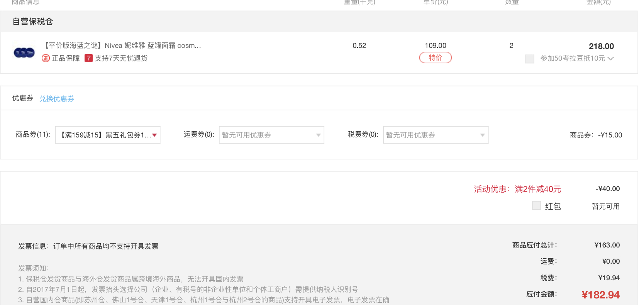Click the -¥40.00 activity discount value
This screenshot has width=644, height=305.
608,189
